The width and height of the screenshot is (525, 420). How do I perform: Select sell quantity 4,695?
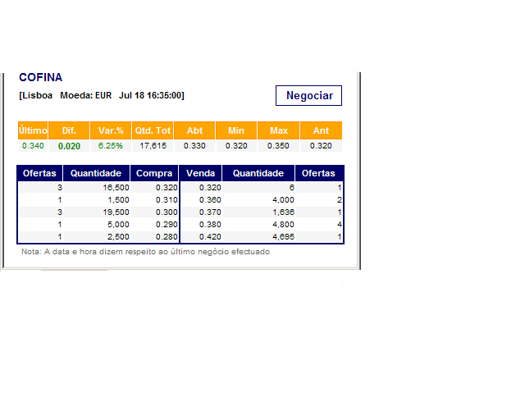283,237
